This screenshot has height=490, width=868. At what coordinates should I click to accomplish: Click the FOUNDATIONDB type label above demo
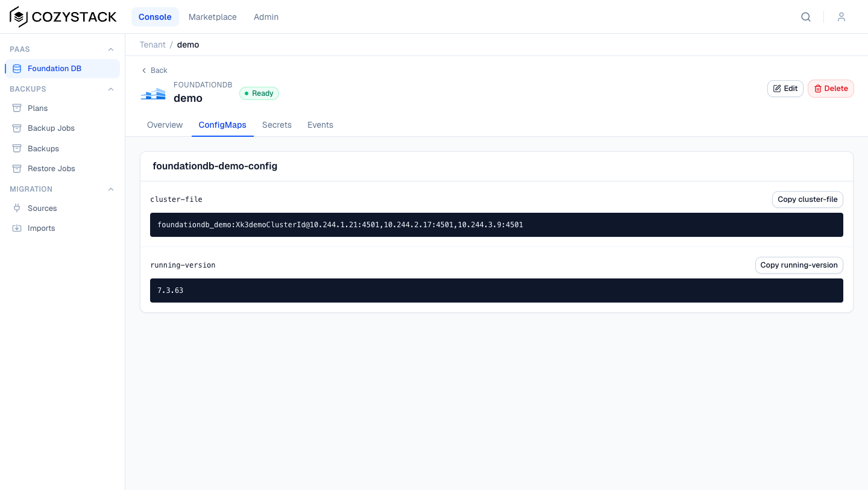pos(203,85)
